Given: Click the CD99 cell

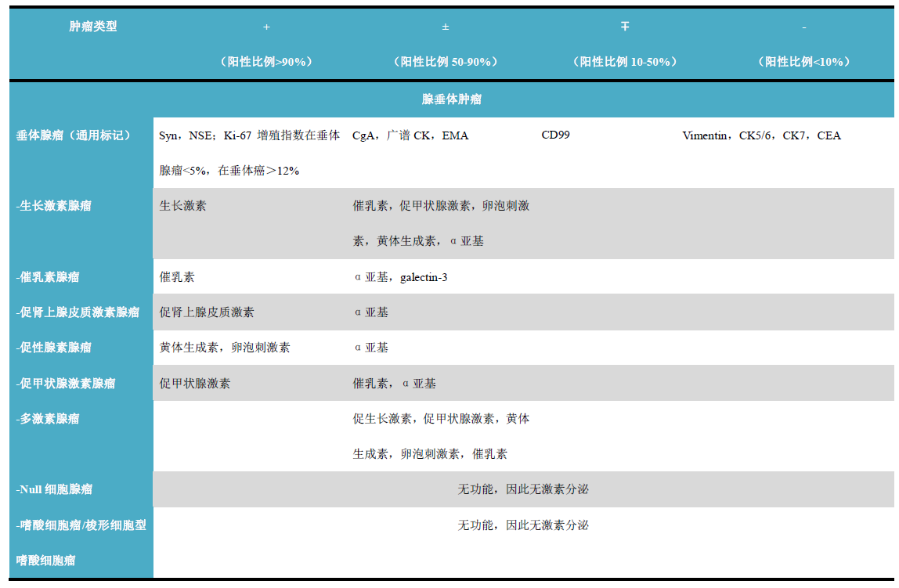Looking at the screenshot, I should [555, 135].
